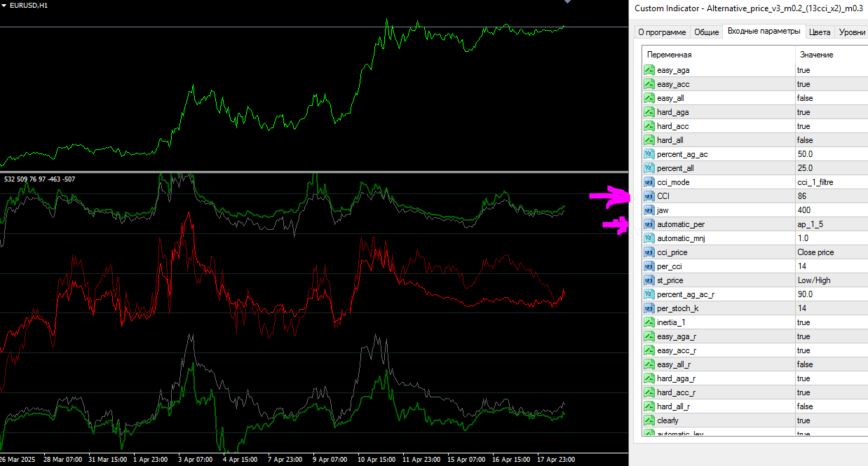
Task: Switch to the Уровни tab
Action: [851, 32]
